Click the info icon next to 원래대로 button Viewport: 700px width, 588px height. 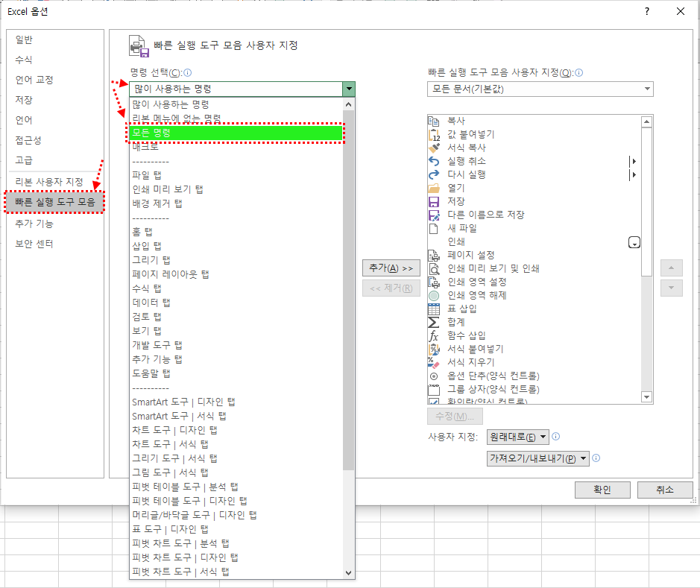(556, 437)
